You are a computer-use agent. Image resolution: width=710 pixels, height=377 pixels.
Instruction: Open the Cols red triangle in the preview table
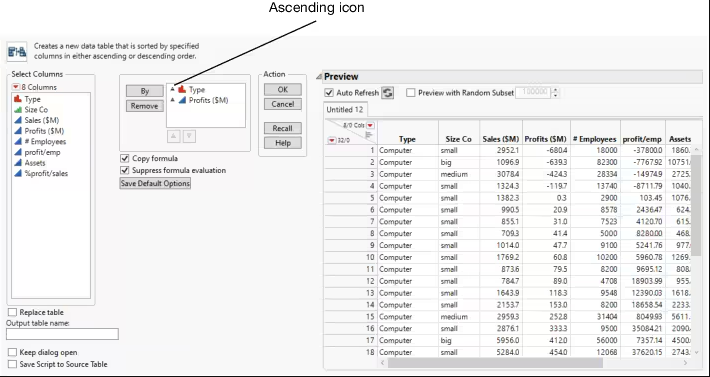click(370, 125)
